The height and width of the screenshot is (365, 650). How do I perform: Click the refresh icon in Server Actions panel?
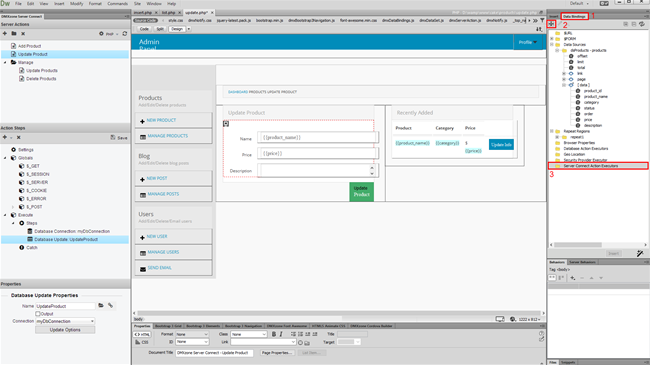(x=124, y=34)
